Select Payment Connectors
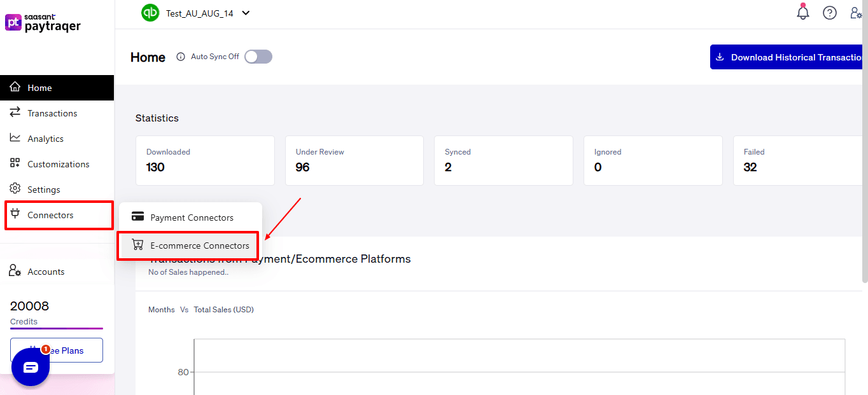The height and width of the screenshot is (395, 868). [x=192, y=217]
